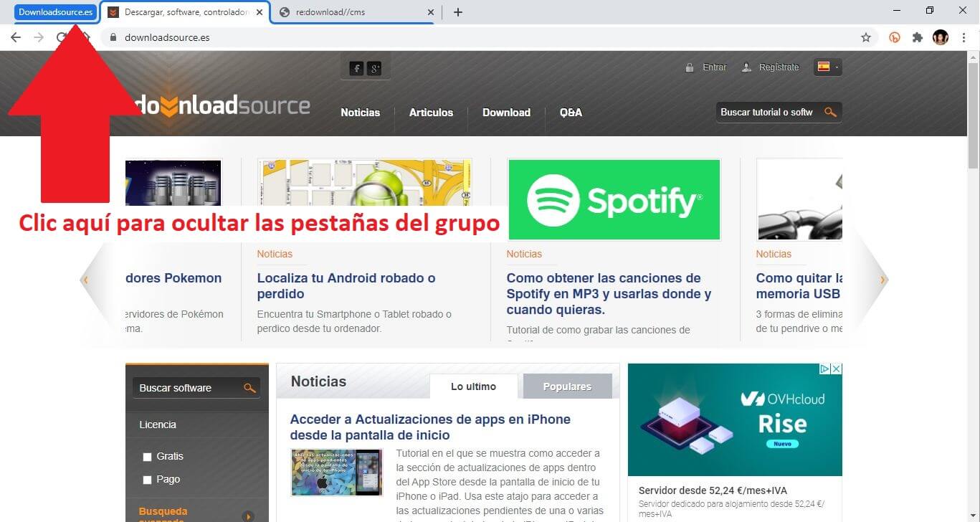Screen dimensions: 980x522
Task: Click the address bar URL field
Action: (x=487, y=37)
